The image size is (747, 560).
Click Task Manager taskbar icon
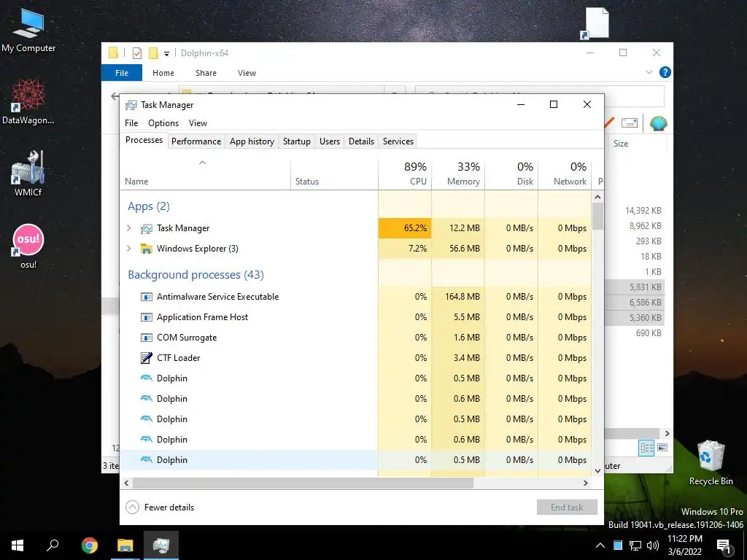click(161, 545)
